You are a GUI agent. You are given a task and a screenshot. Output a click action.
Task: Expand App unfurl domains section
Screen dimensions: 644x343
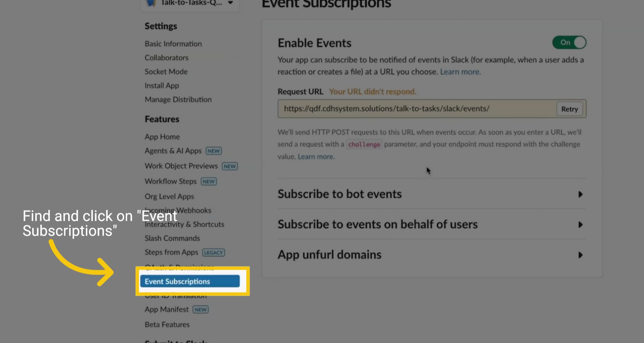(x=432, y=255)
